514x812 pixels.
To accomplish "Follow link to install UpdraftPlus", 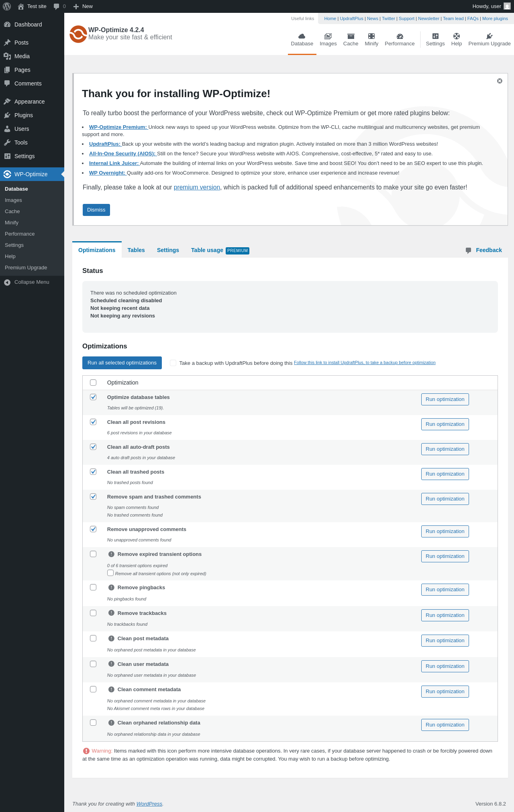I will [x=365, y=362].
